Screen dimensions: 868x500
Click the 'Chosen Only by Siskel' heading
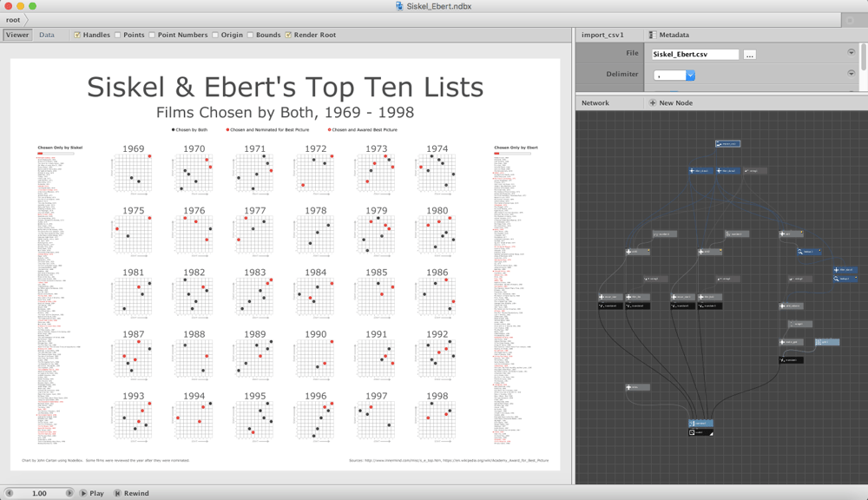point(60,148)
